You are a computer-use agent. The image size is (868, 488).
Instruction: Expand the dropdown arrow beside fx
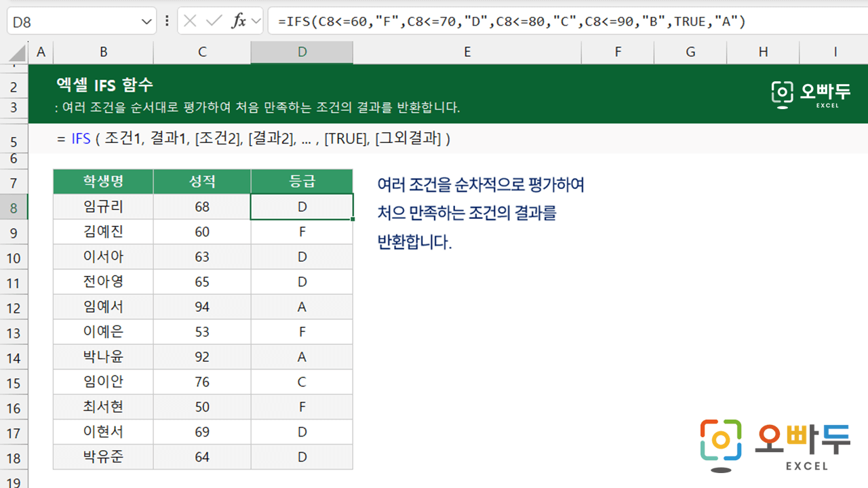(x=256, y=21)
